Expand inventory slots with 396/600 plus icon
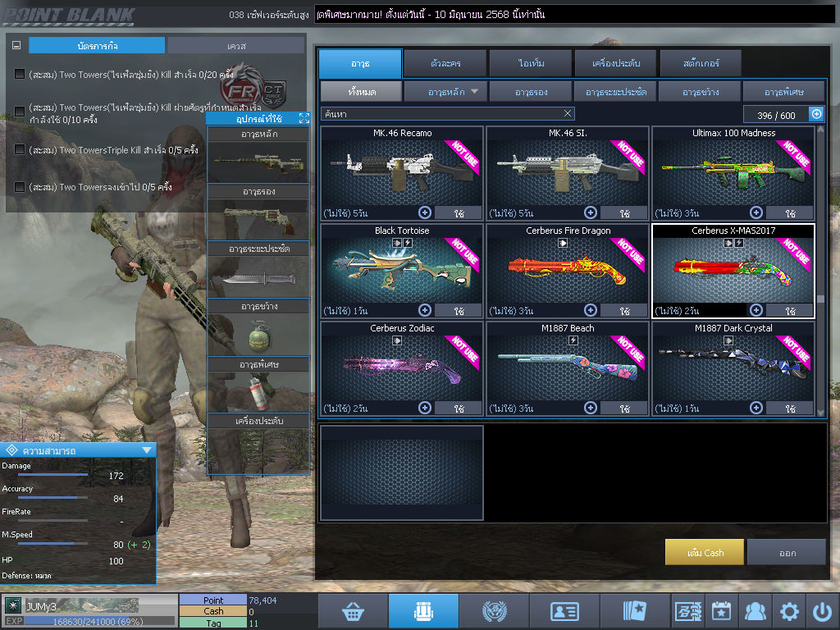This screenshot has width=840, height=630. click(x=816, y=114)
